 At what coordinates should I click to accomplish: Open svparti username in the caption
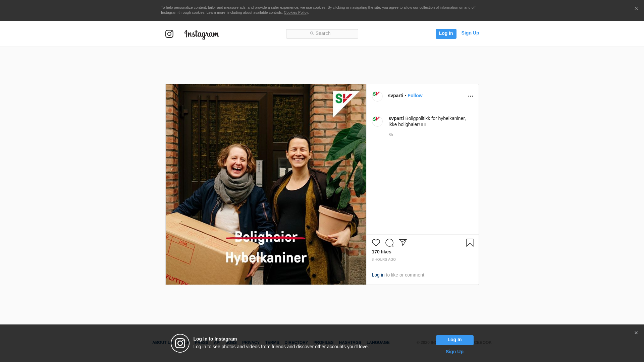coord(396,118)
